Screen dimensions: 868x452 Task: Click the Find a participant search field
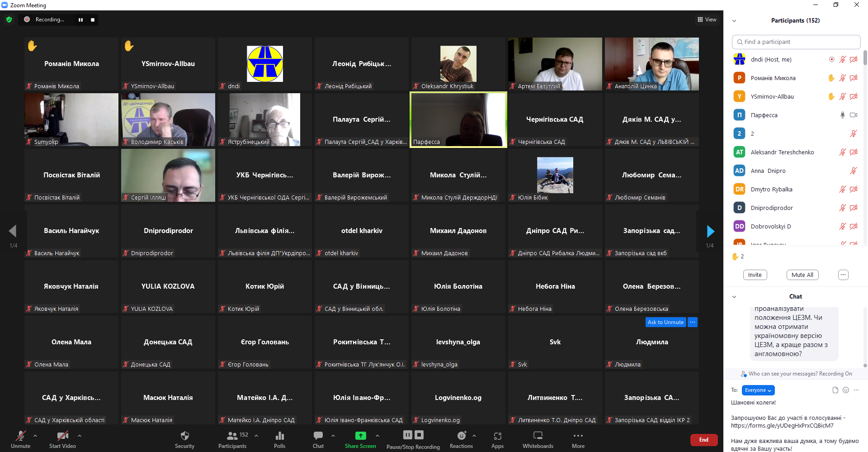point(796,42)
